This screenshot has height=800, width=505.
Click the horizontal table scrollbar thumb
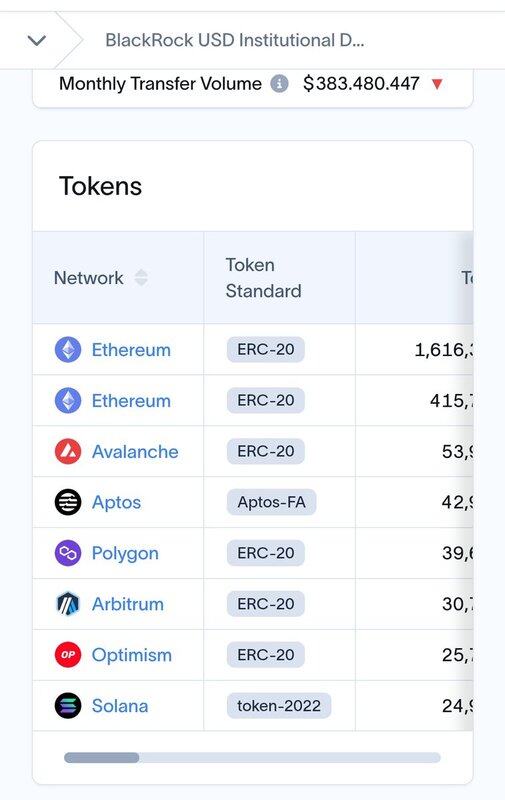[x=102, y=757]
